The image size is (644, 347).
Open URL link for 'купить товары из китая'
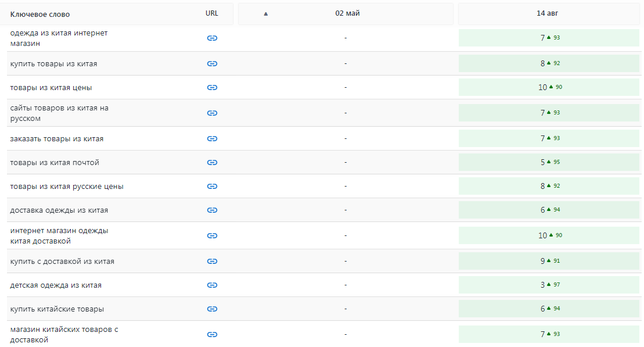tap(212, 64)
